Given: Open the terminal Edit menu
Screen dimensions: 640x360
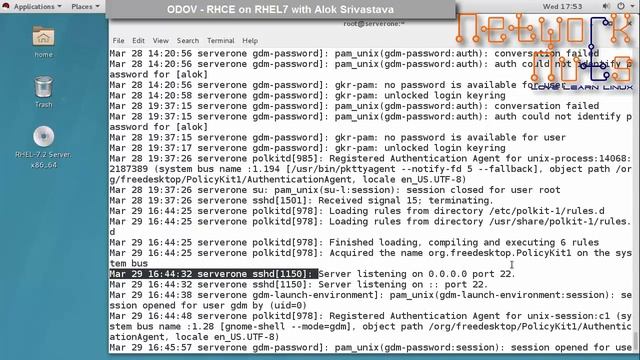Looking at the screenshot, I should coord(138,40).
